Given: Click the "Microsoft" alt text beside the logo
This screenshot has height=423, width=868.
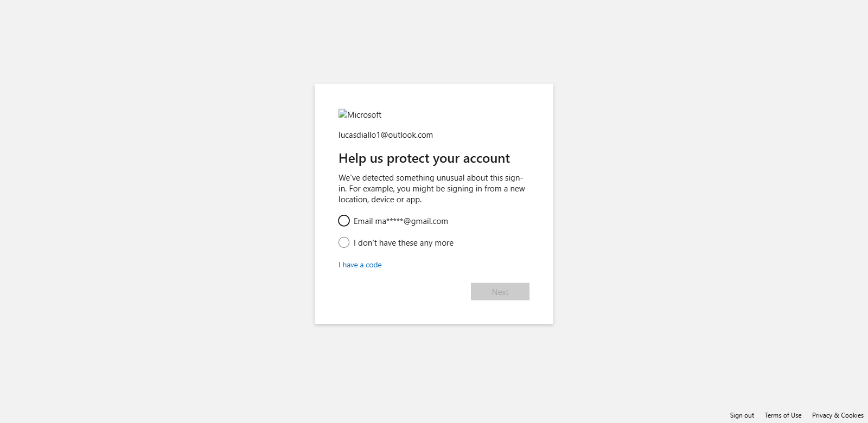Looking at the screenshot, I should pos(365,115).
